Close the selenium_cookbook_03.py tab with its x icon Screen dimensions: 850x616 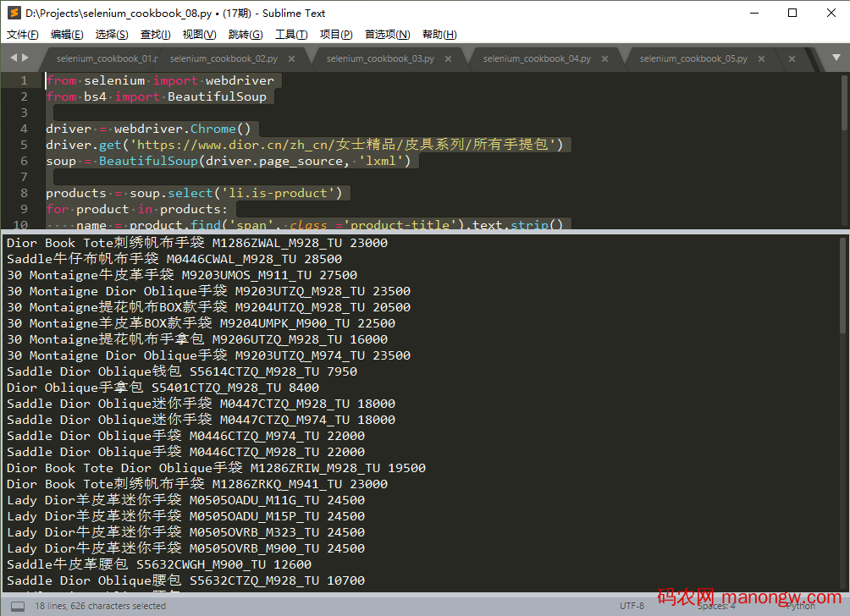pyautogui.click(x=450, y=61)
